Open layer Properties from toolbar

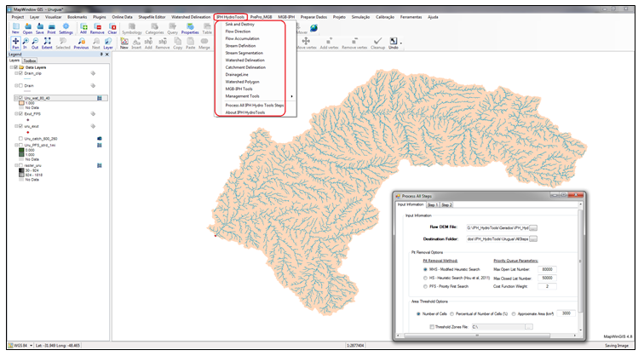click(x=190, y=28)
